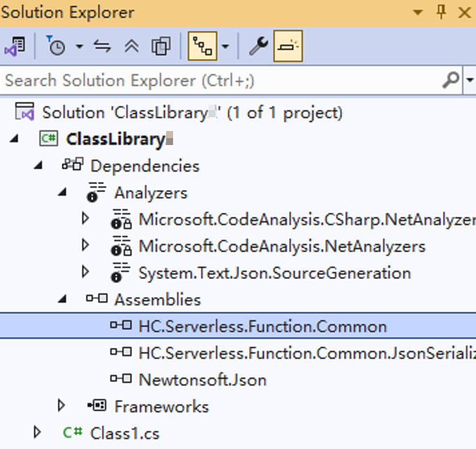Click the Collapse All icon

131,47
